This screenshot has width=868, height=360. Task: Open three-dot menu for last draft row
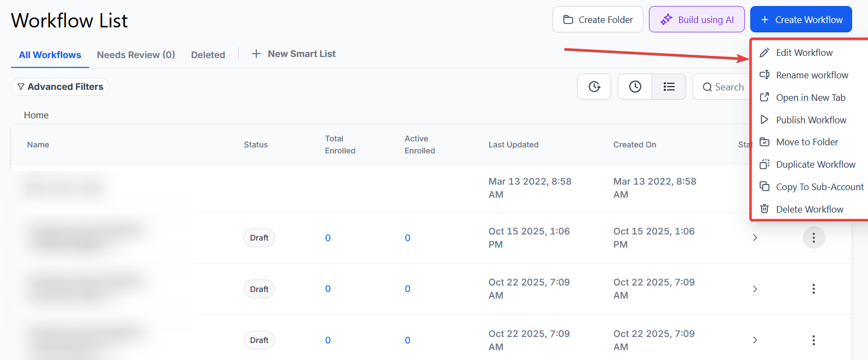point(813,340)
